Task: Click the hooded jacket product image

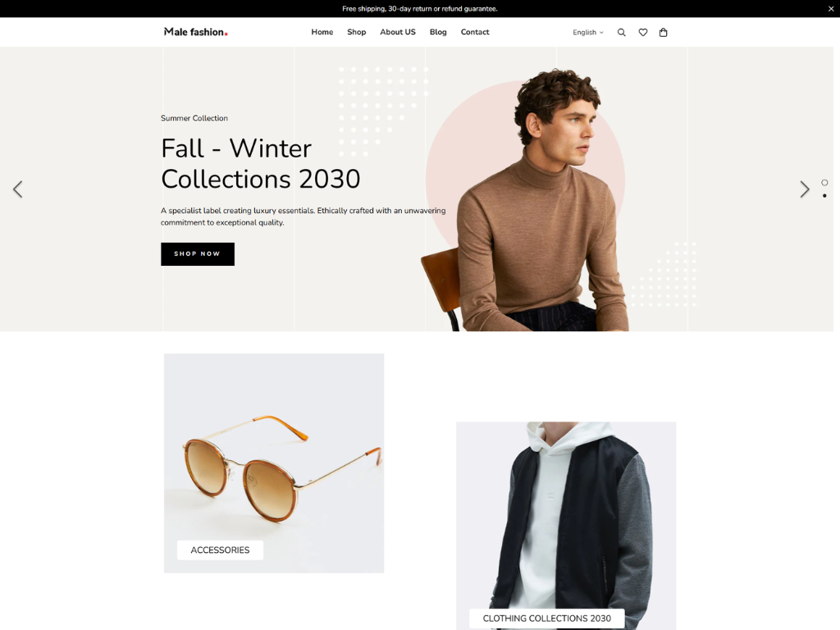Action: pyautogui.click(x=566, y=514)
